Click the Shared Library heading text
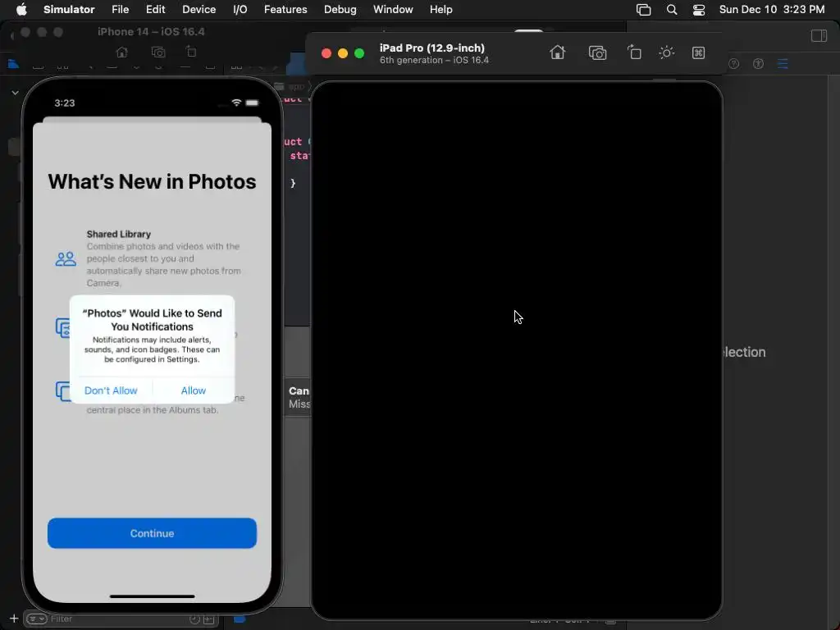 (119, 234)
